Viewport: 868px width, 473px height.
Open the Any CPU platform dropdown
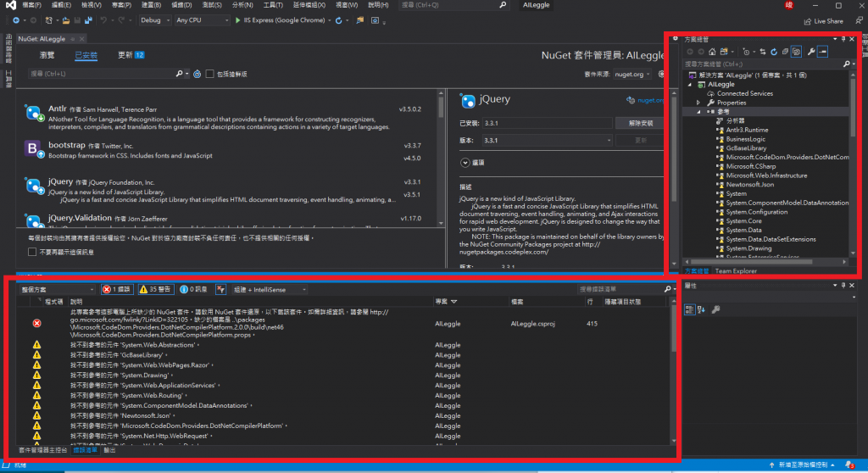click(202, 20)
